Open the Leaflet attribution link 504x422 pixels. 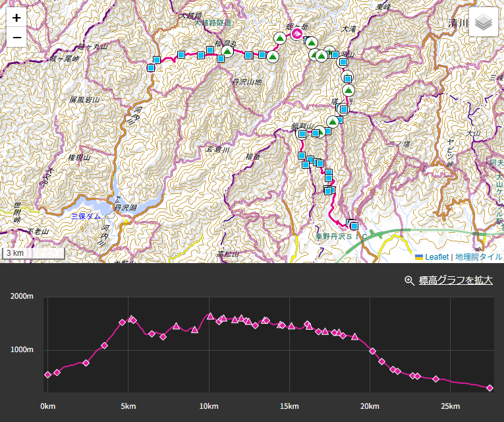point(432,257)
